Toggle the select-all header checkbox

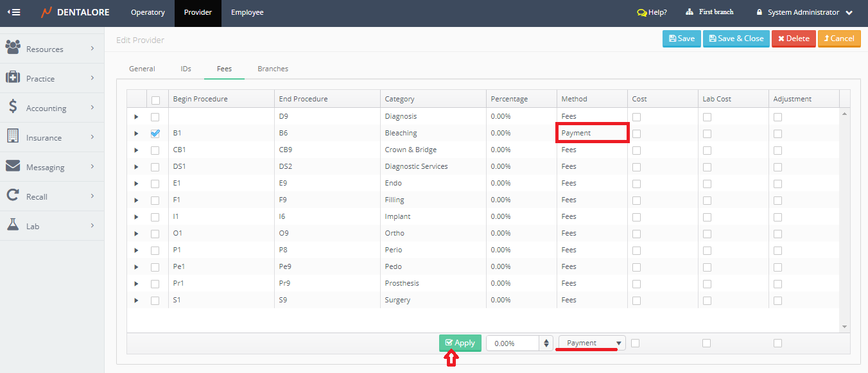[155, 100]
